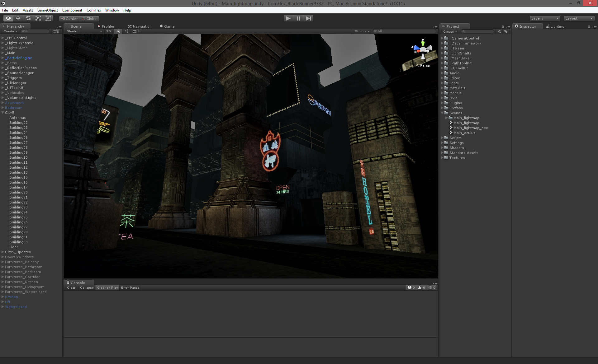Viewport: 598px width, 364px height.
Task: Click the Scene view search field
Action: click(404, 31)
